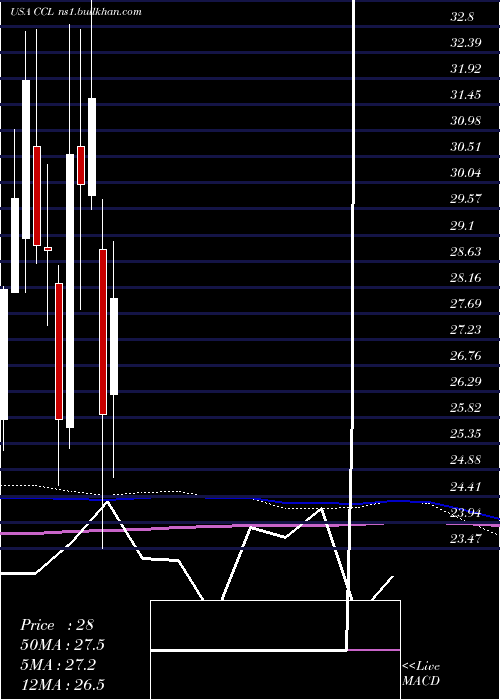Click the small red doji candle
Viewport: 500px width, 700px height.
(48, 249)
